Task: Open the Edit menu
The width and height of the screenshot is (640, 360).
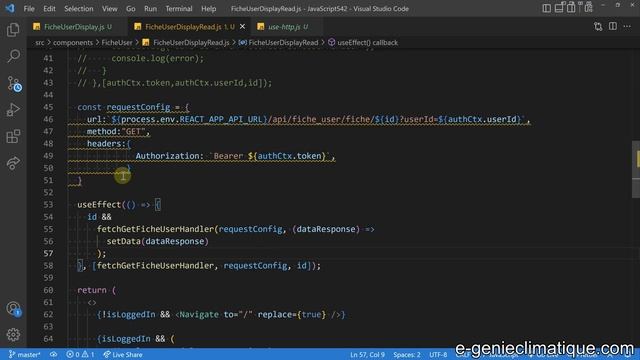Action: [49, 9]
